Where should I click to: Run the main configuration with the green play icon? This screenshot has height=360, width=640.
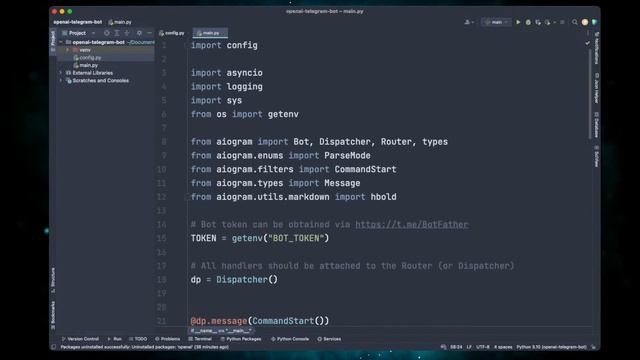[518, 22]
